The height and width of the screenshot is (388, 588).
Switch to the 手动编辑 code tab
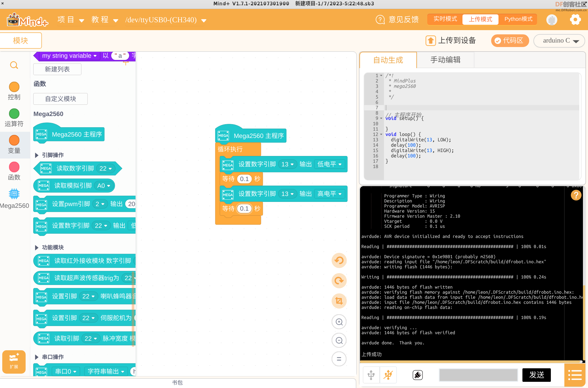pyautogui.click(x=445, y=60)
